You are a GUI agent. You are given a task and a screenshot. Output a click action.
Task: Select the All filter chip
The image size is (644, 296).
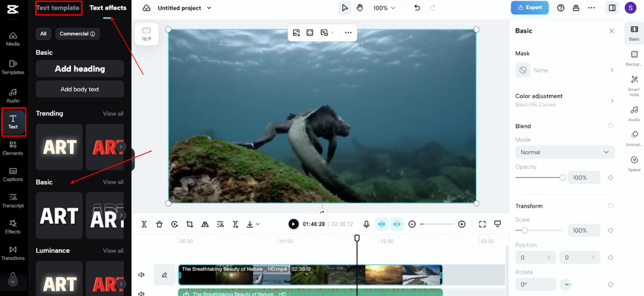click(43, 34)
